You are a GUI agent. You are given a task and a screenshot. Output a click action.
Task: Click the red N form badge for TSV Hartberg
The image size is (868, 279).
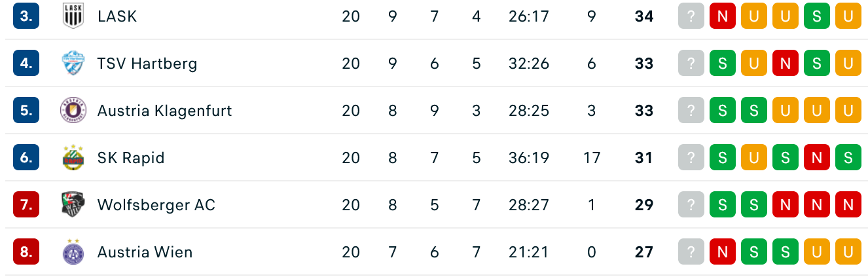(x=786, y=64)
